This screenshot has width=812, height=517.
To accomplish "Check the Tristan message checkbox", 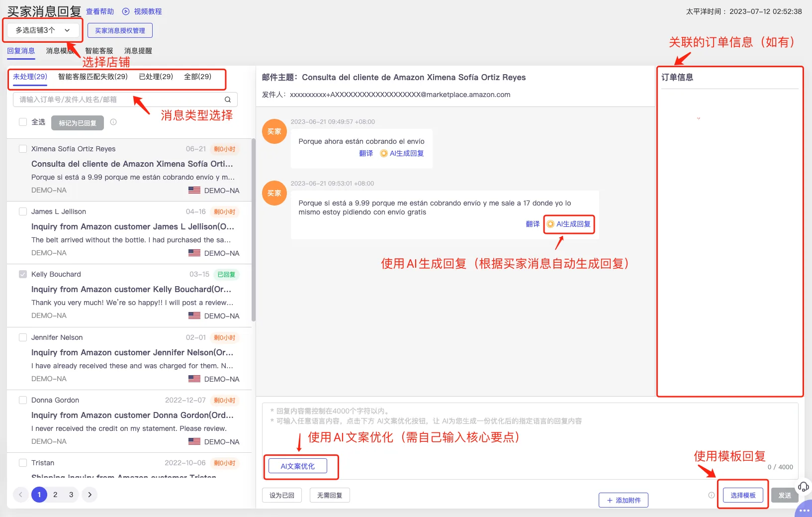I will (x=23, y=463).
